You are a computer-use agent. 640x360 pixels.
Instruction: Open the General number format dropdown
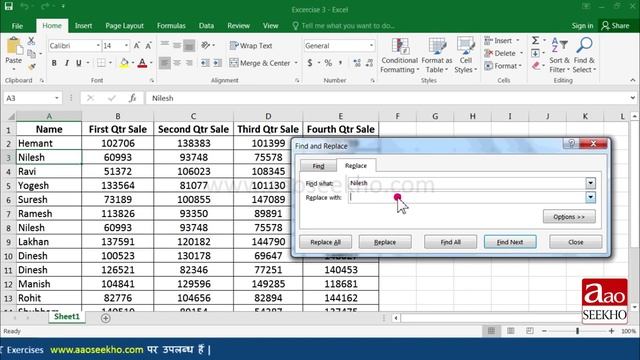point(371,45)
